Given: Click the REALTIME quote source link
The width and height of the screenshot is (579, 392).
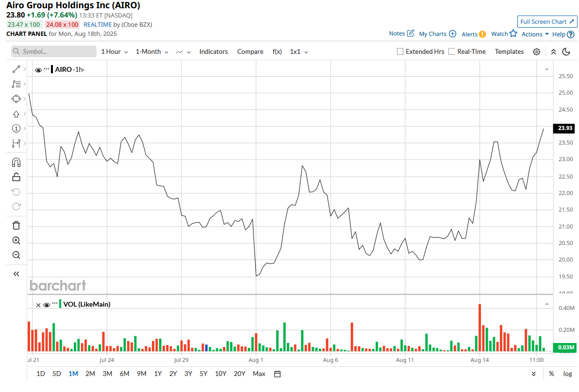Looking at the screenshot, I should 98,24.
